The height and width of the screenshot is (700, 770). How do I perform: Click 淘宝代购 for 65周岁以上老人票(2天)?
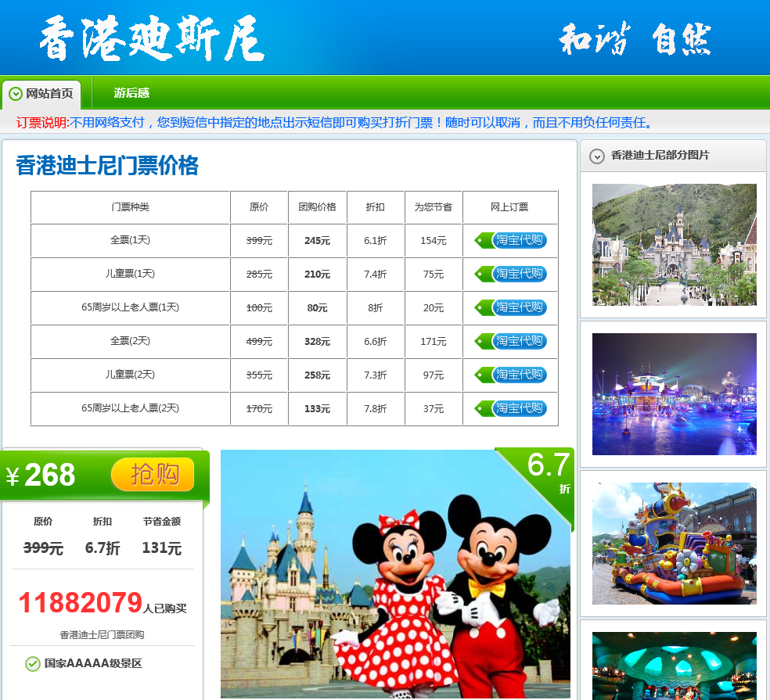tap(511, 408)
